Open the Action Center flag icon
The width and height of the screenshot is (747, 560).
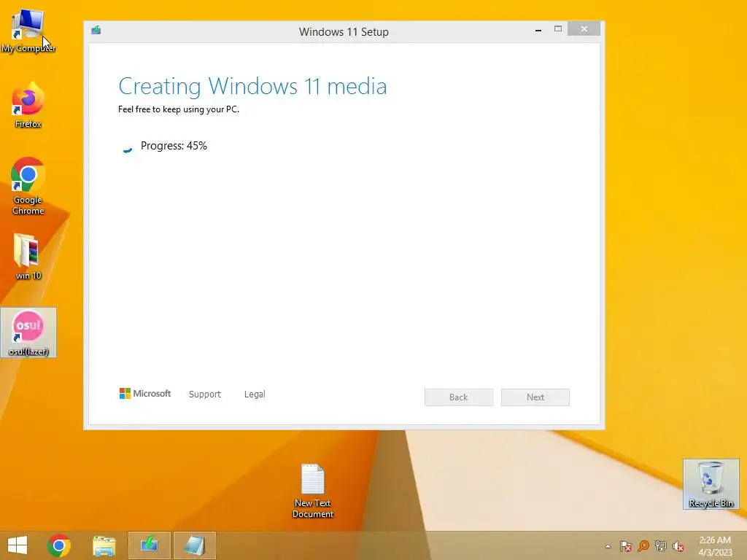tap(625, 546)
